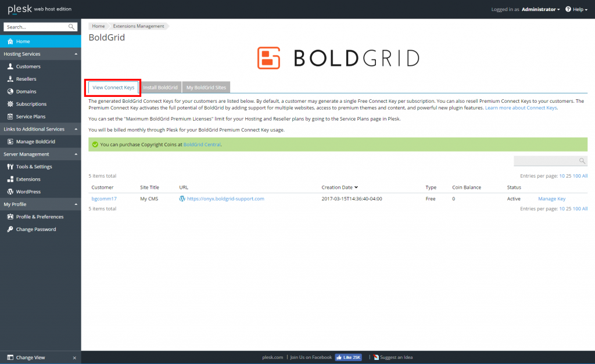Image resolution: width=595 pixels, height=364 pixels.
Task: Click the WordPress icon beside the site URL
Action: click(182, 199)
